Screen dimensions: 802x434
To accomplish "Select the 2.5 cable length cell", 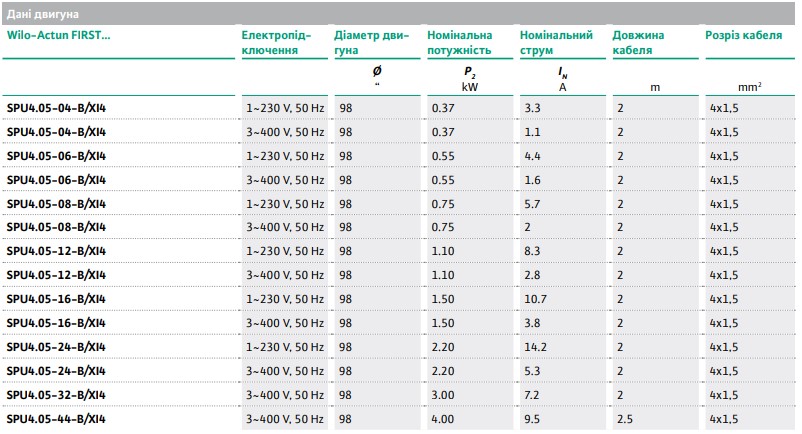I will (625, 418).
